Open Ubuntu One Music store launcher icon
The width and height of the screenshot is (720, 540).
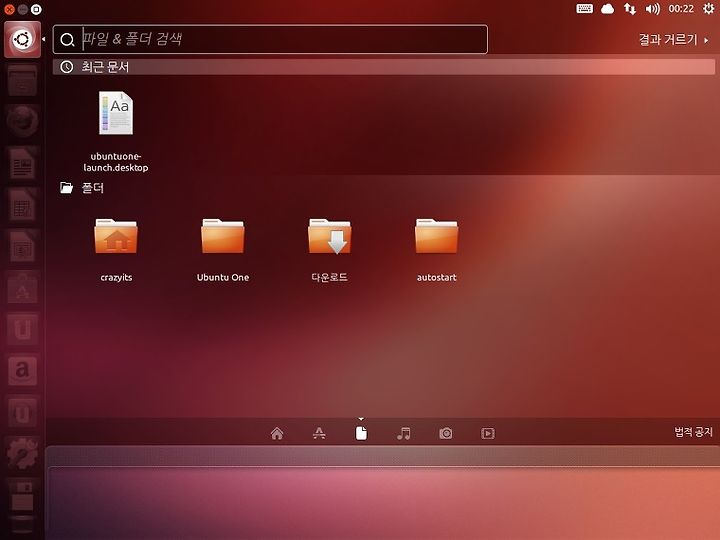click(x=22, y=412)
